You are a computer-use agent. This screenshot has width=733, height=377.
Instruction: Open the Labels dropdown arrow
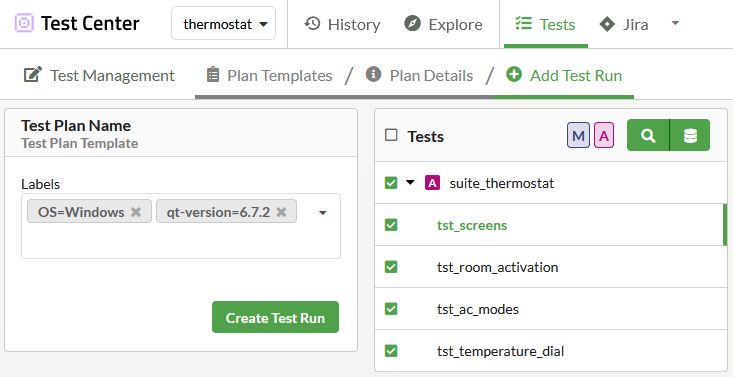click(323, 213)
